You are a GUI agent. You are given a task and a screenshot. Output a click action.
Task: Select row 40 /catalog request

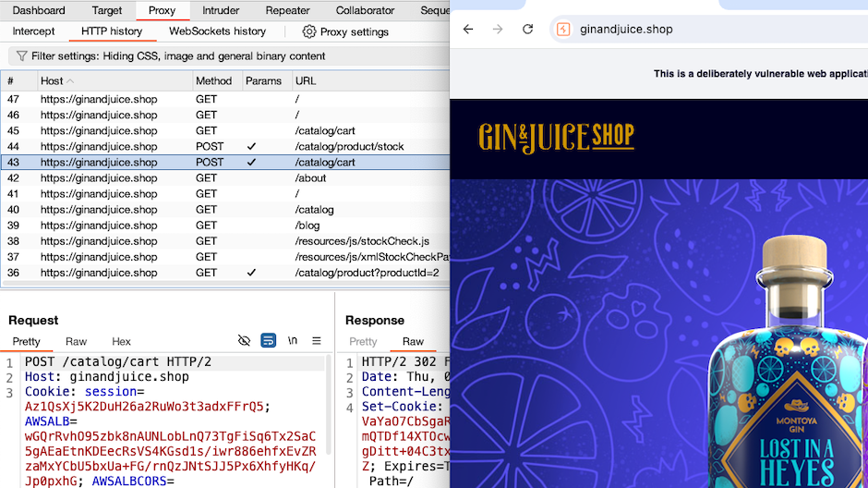(225, 210)
